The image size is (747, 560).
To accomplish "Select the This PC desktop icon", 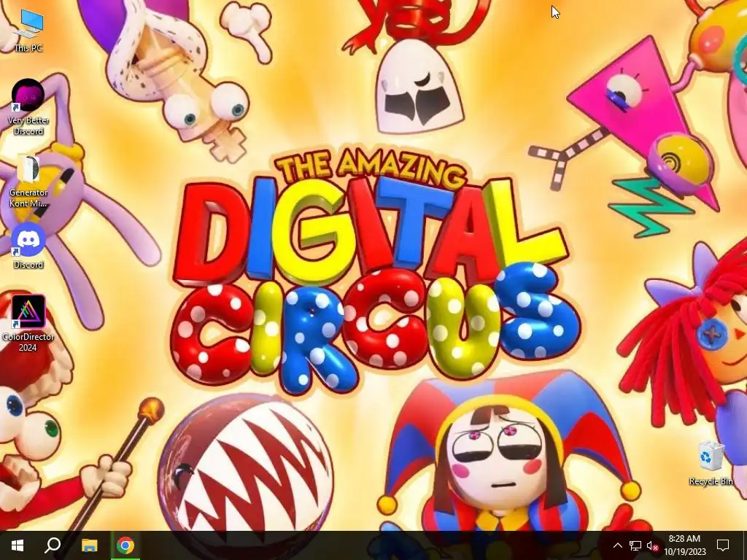I will tap(28, 31).
